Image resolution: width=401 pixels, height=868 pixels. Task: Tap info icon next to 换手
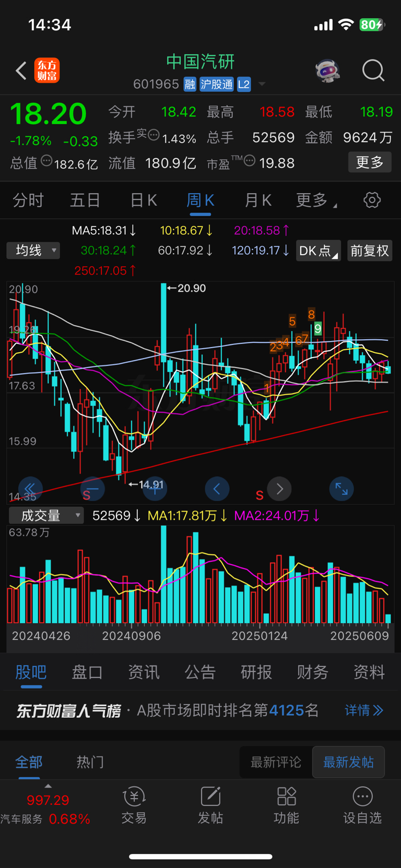coord(154,135)
